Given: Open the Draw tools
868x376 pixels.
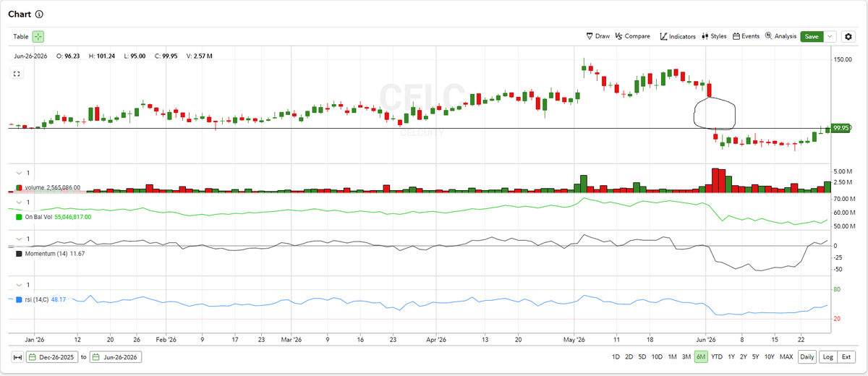Looking at the screenshot, I should [x=597, y=36].
